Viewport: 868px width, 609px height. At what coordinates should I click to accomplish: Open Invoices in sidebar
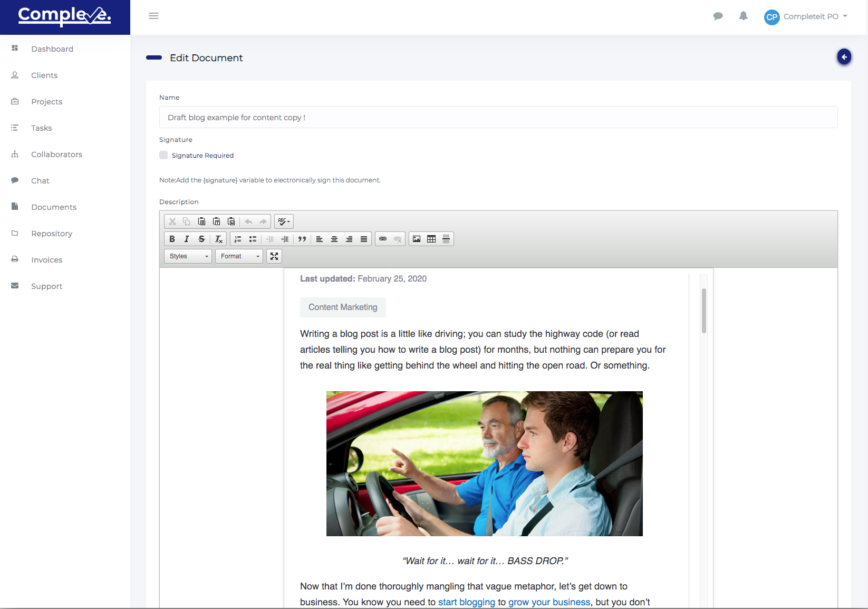pyautogui.click(x=46, y=260)
